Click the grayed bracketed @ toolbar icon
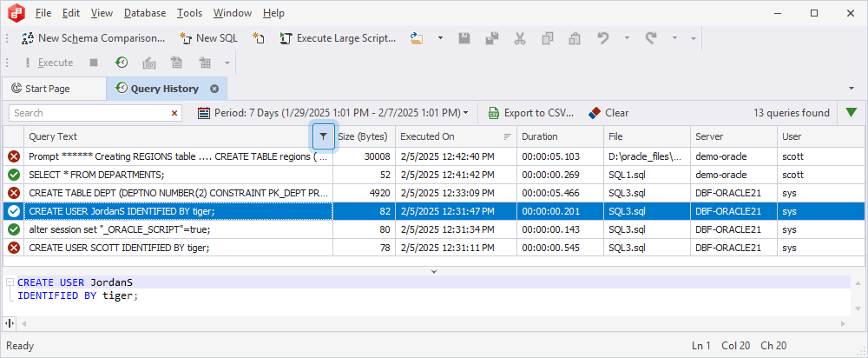868x358 pixels. point(149,63)
